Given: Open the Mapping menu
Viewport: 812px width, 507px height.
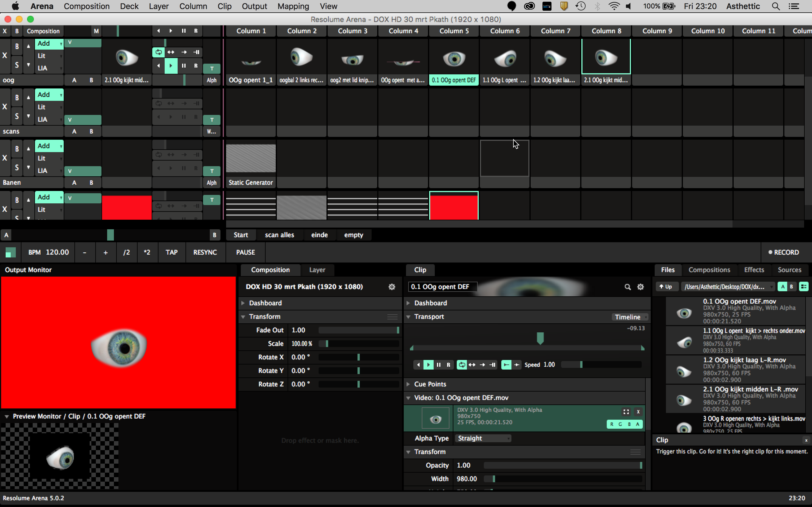Looking at the screenshot, I should tap(293, 6).
